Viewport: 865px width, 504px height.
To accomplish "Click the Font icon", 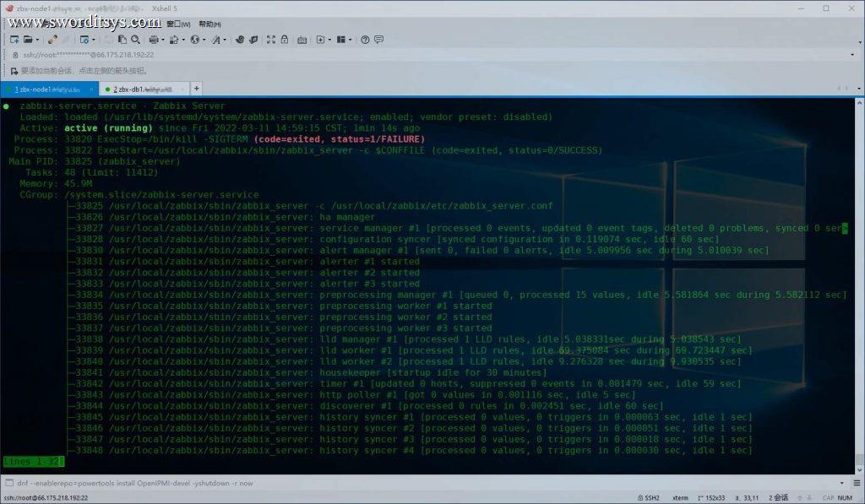I will [x=215, y=40].
